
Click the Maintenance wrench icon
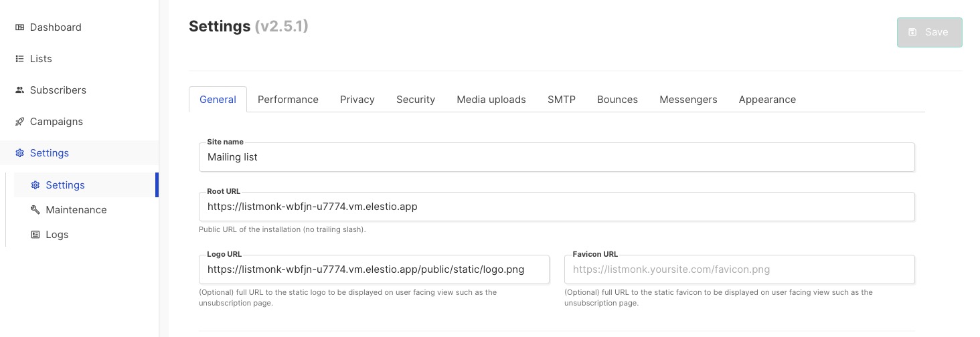[x=35, y=210]
